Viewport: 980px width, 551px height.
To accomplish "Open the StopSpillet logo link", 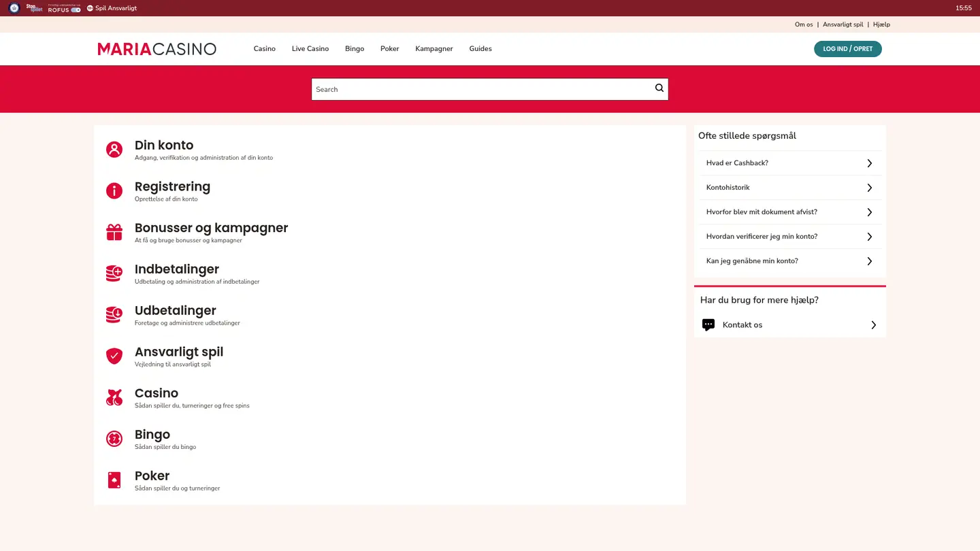I will pos(34,8).
